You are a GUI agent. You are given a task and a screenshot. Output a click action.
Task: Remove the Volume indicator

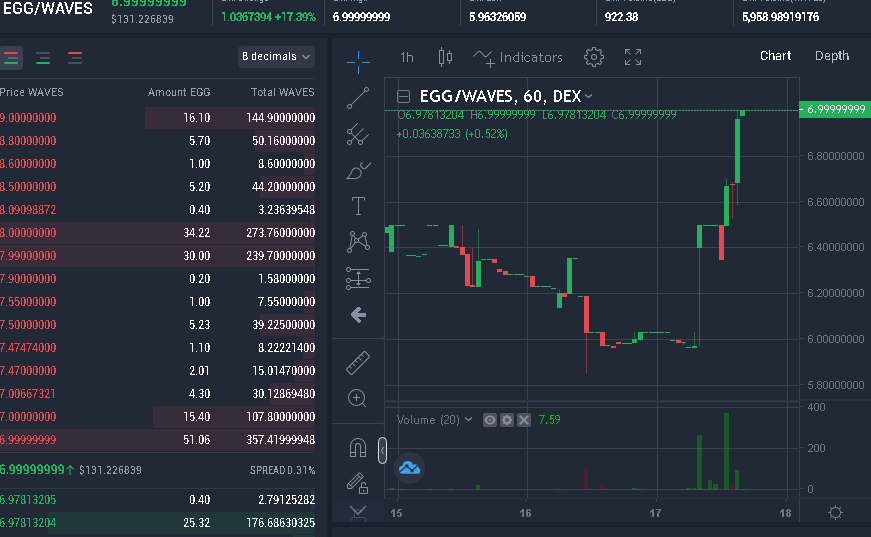pyautogui.click(x=524, y=420)
